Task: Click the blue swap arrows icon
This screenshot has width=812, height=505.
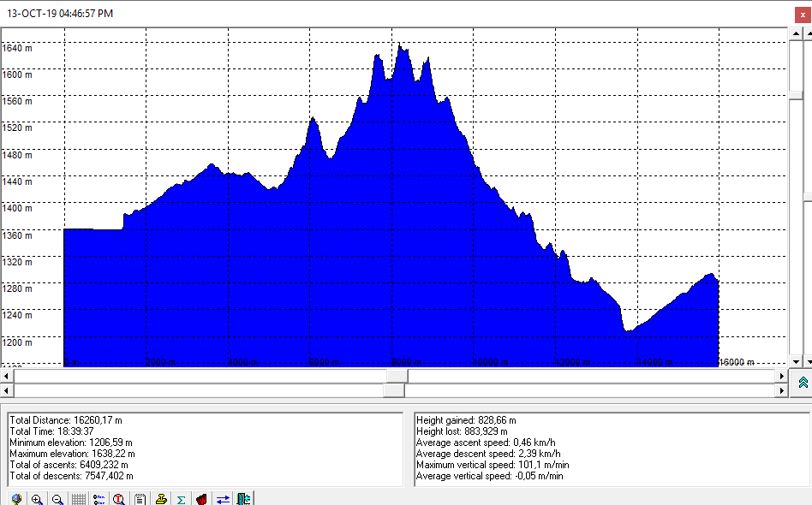Action: tap(223, 499)
